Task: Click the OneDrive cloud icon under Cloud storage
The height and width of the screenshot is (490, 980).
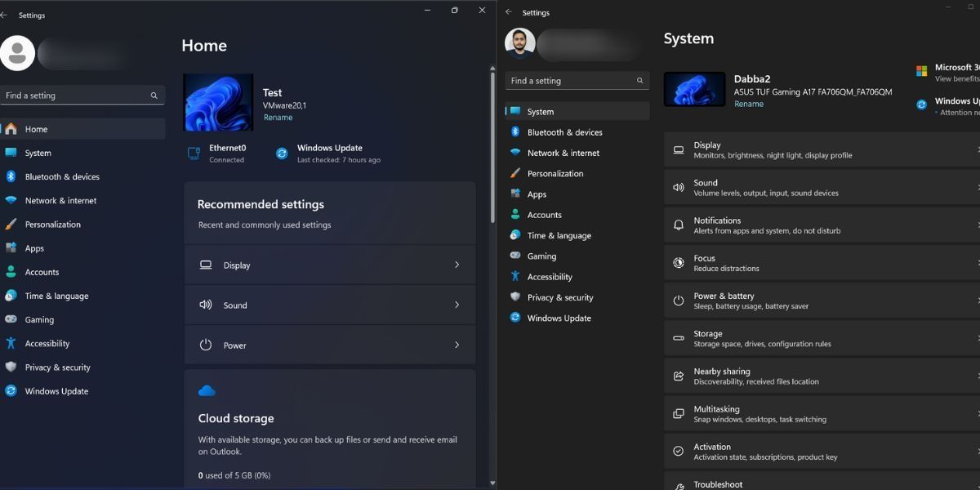Action: point(207,392)
